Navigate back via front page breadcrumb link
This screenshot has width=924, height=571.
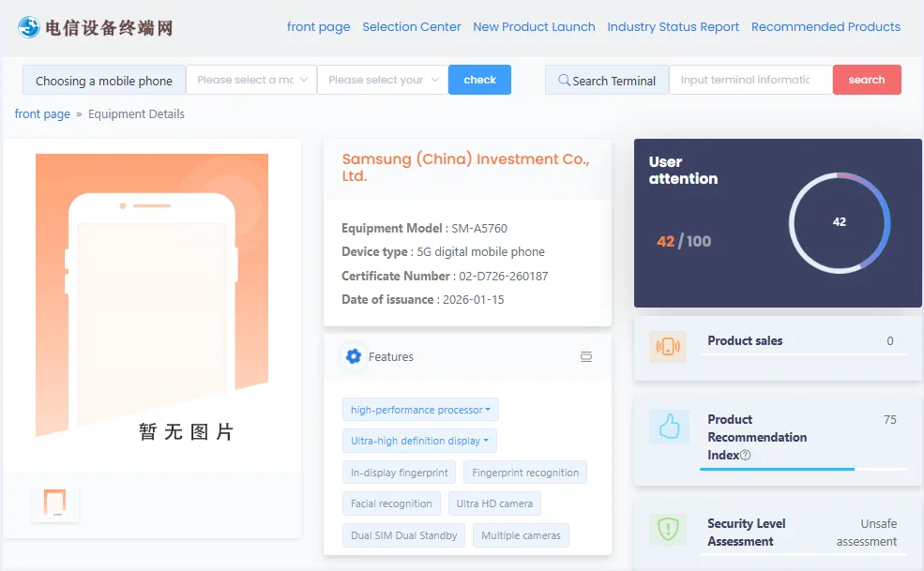coord(41,113)
